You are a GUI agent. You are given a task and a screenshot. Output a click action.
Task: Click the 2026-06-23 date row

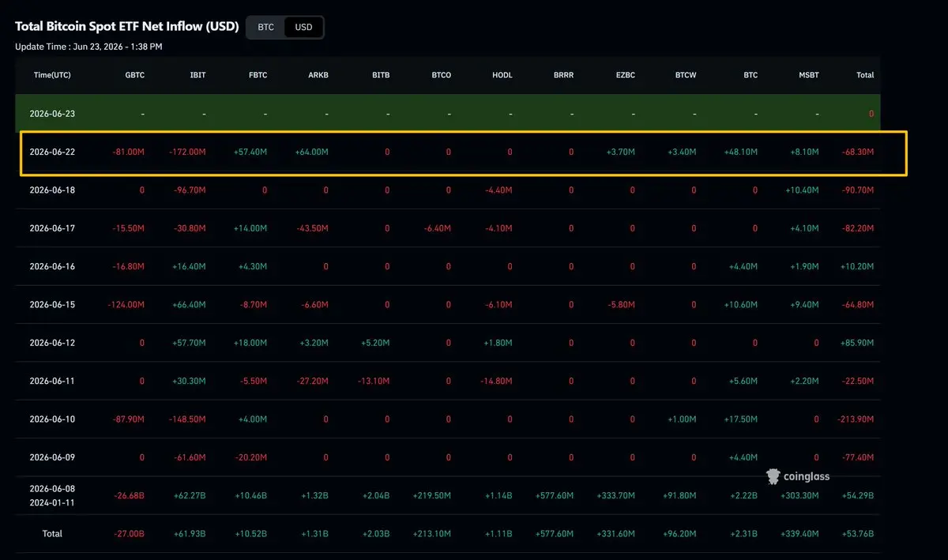coord(447,113)
